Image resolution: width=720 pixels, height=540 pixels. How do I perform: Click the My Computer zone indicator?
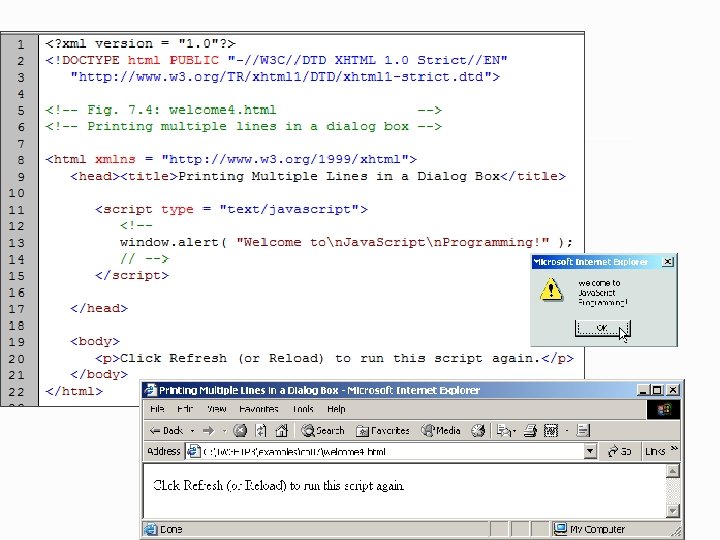click(590, 529)
